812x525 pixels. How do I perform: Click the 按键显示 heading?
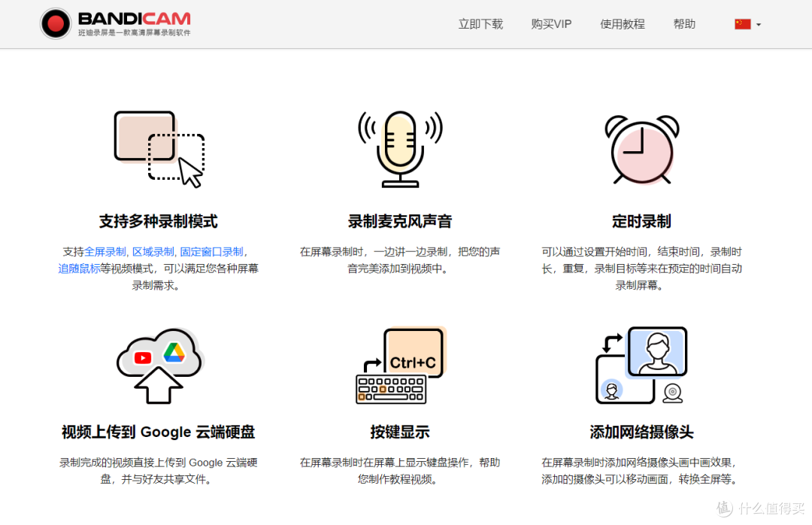point(399,432)
